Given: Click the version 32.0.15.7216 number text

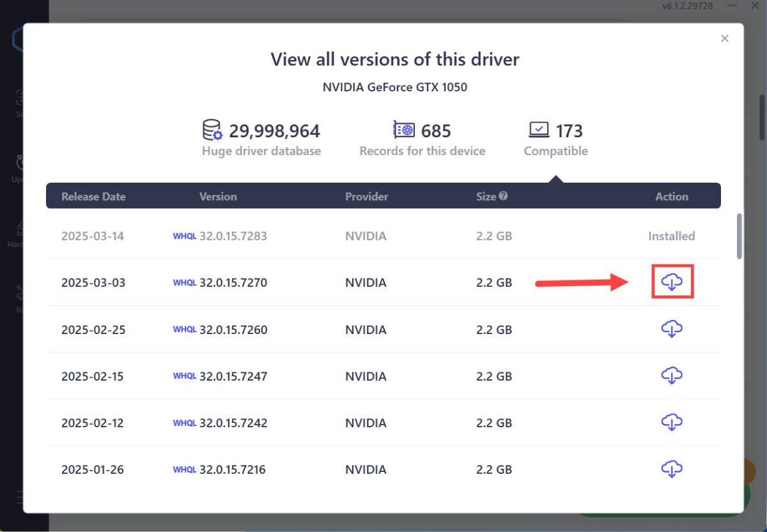Looking at the screenshot, I should coord(233,469).
